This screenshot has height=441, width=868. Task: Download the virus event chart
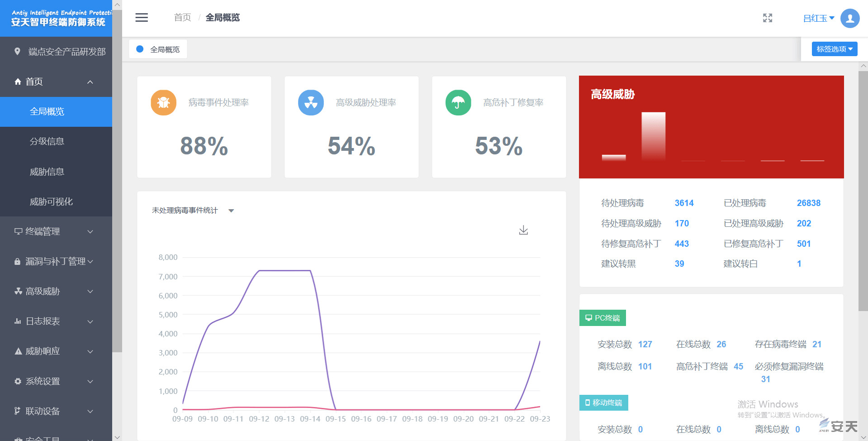(x=523, y=230)
